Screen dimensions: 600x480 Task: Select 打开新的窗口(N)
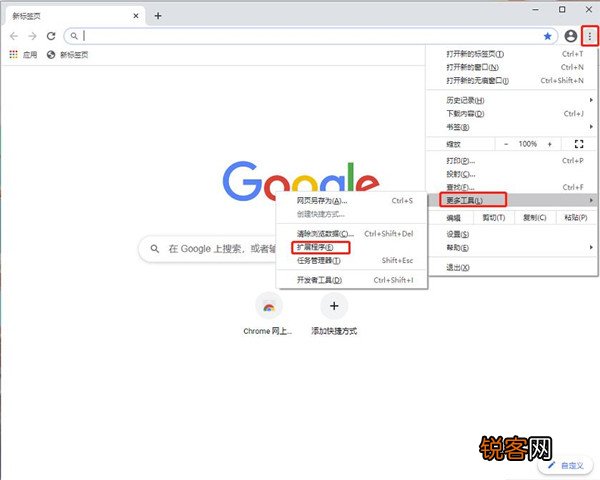[512, 67]
